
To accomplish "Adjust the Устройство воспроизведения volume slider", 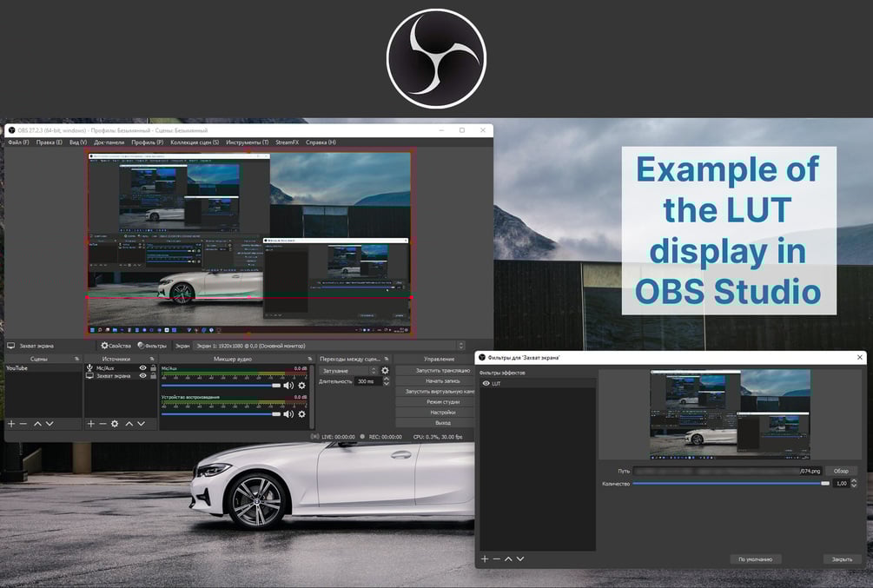I will click(221, 413).
